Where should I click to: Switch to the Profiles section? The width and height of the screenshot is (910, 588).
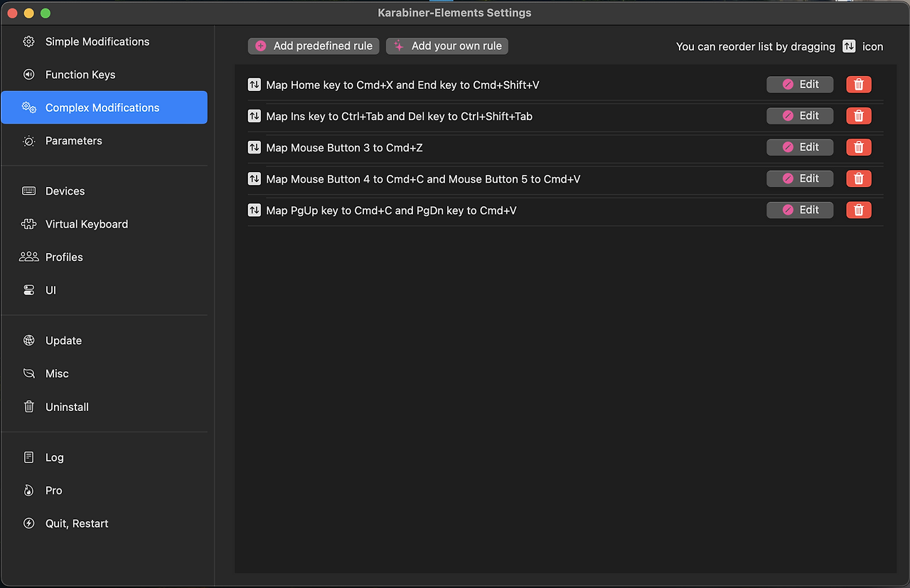point(105,257)
